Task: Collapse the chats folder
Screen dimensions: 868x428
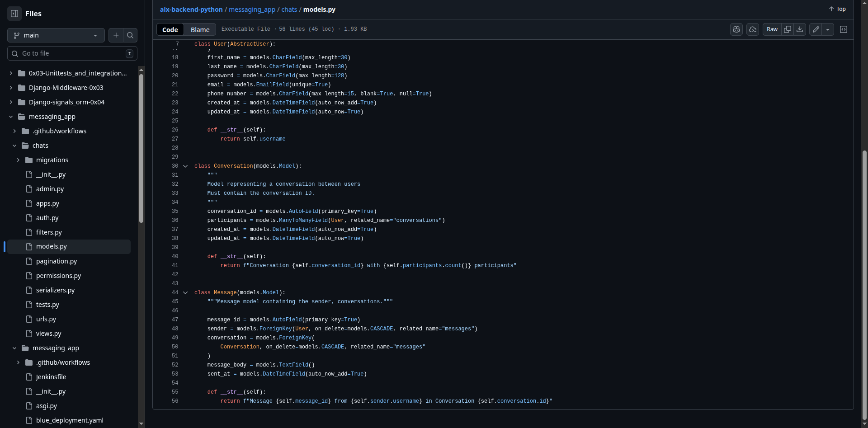Action: pyautogui.click(x=14, y=146)
